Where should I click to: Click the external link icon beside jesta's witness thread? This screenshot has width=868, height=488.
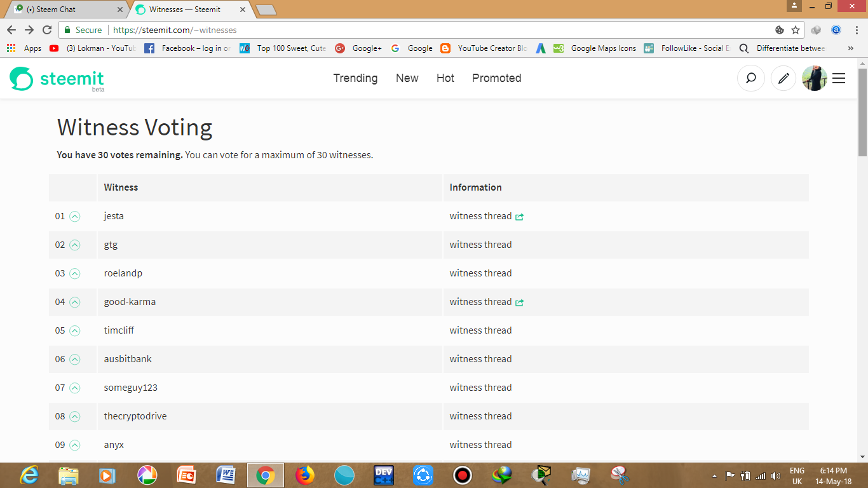pos(519,217)
